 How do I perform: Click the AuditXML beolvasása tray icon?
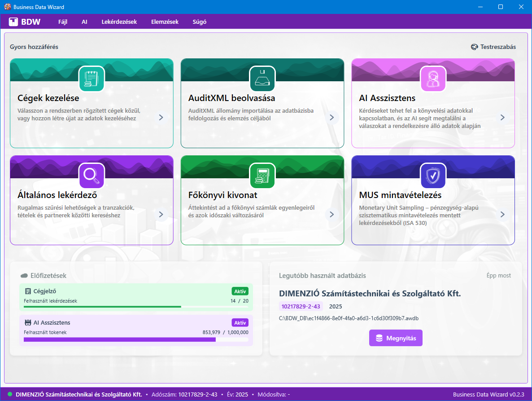tap(262, 79)
